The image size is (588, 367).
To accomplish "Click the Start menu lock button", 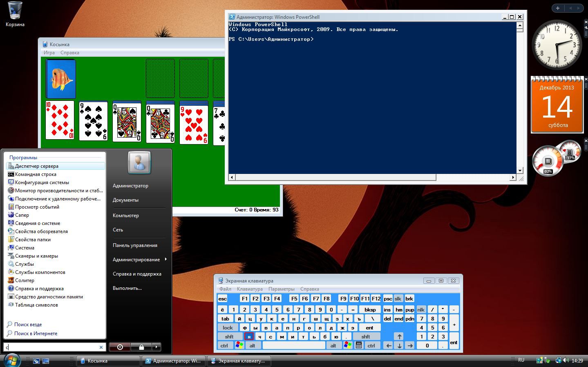I will point(141,347).
